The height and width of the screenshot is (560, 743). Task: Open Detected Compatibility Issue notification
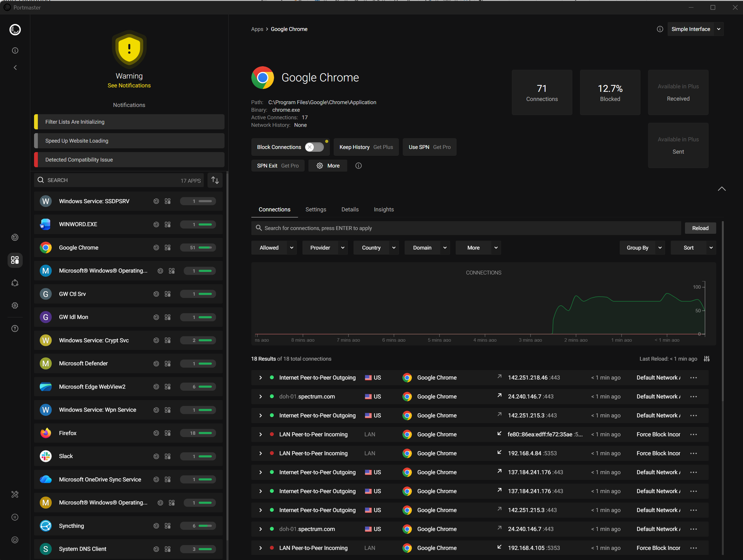click(129, 160)
